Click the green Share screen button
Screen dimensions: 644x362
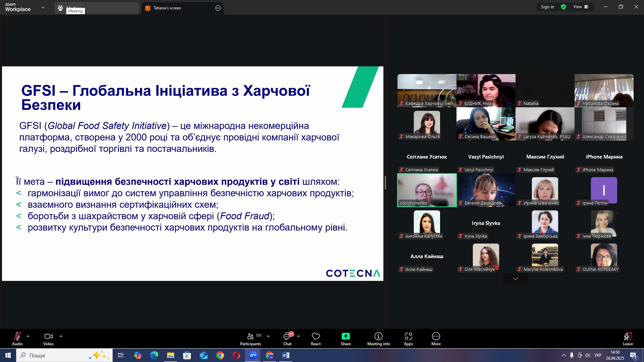(x=345, y=337)
